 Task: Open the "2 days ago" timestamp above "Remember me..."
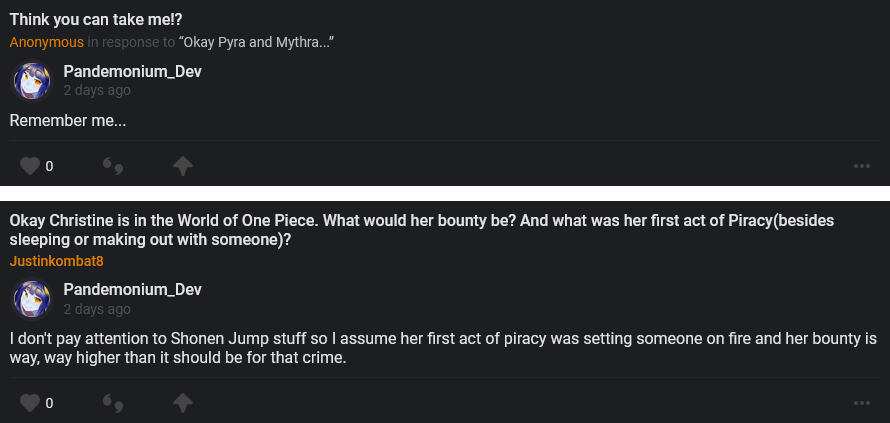(x=97, y=91)
